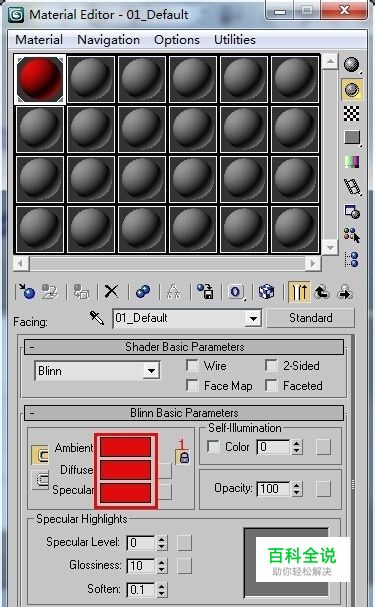
Task: Open the Navigation menu
Action: coord(108,40)
